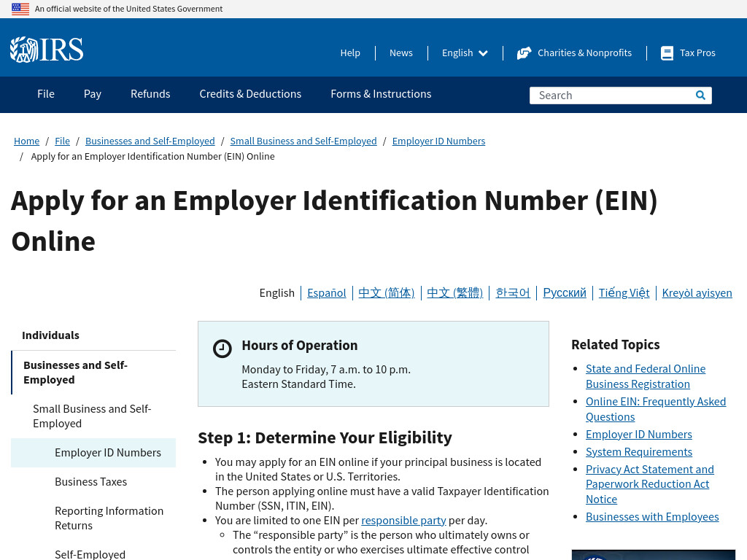Click English current language label

pyautogui.click(x=276, y=293)
